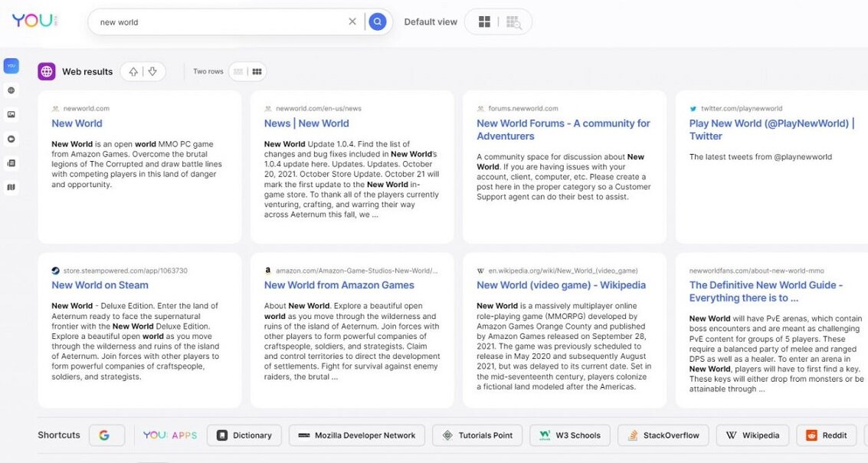The image size is (868, 463).
Task: Click the YOU logo in the header
Action: click(34, 21)
